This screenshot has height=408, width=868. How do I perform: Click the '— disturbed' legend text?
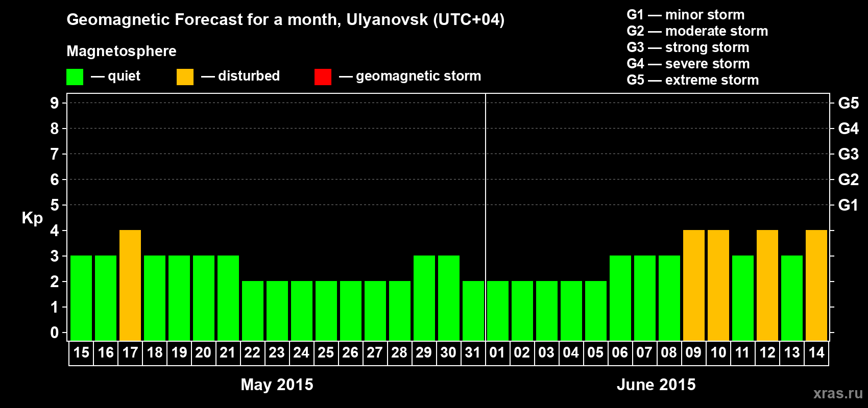tap(240, 76)
